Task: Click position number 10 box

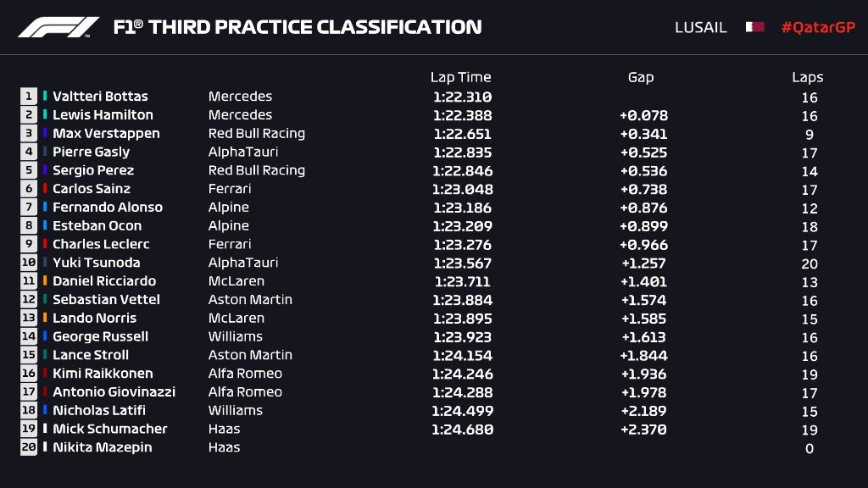Action: point(29,263)
